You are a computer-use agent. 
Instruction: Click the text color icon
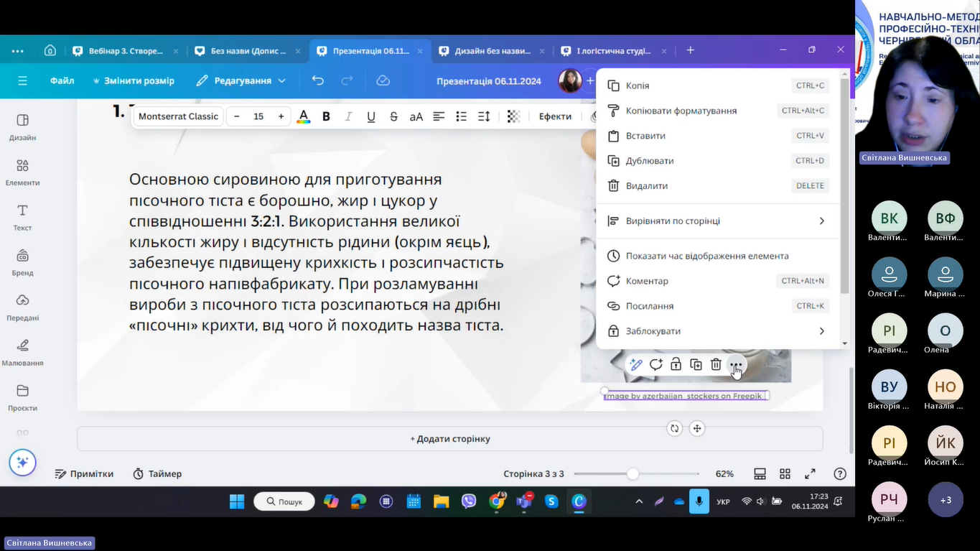(x=304, y=116)
